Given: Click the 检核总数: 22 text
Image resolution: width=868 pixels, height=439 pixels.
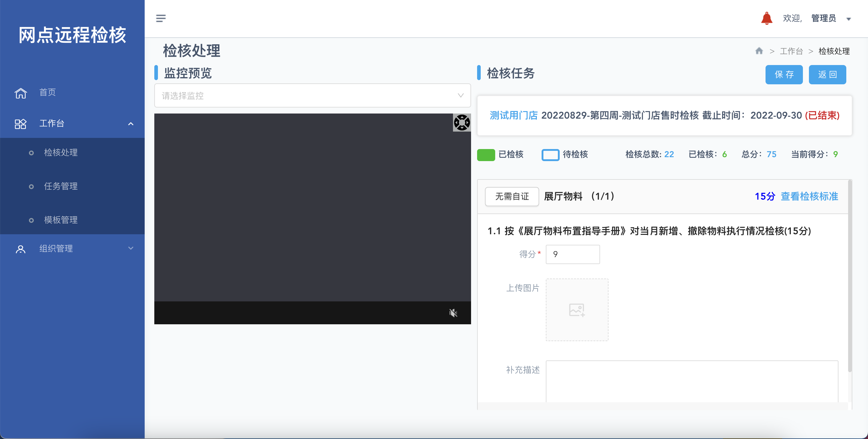Looking at the screenshot, I should 649,154.
